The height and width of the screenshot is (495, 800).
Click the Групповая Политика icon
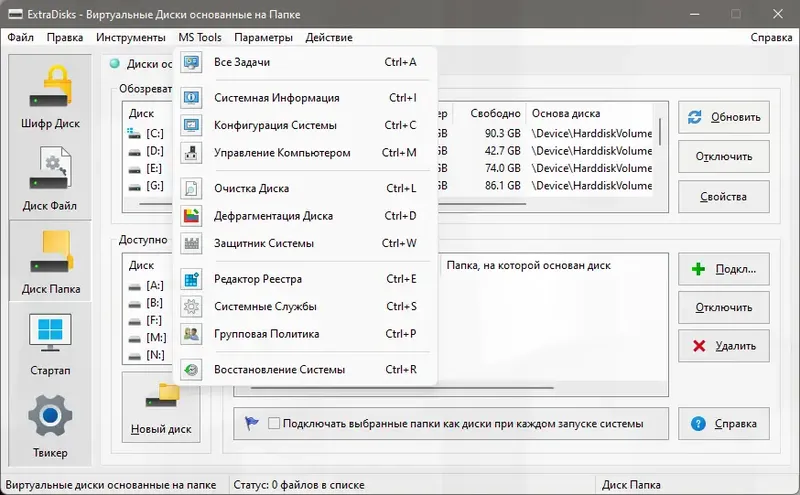click(x=191, y=334)
